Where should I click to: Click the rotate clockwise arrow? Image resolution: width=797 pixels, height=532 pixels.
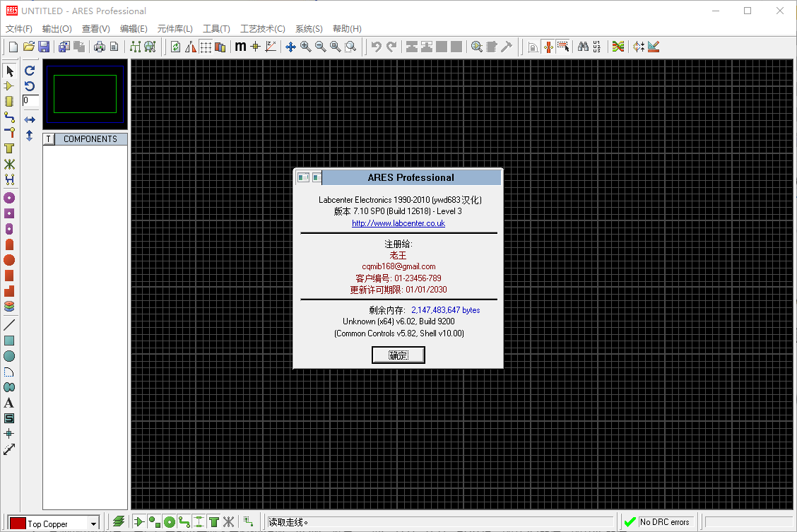coord(30,71)
